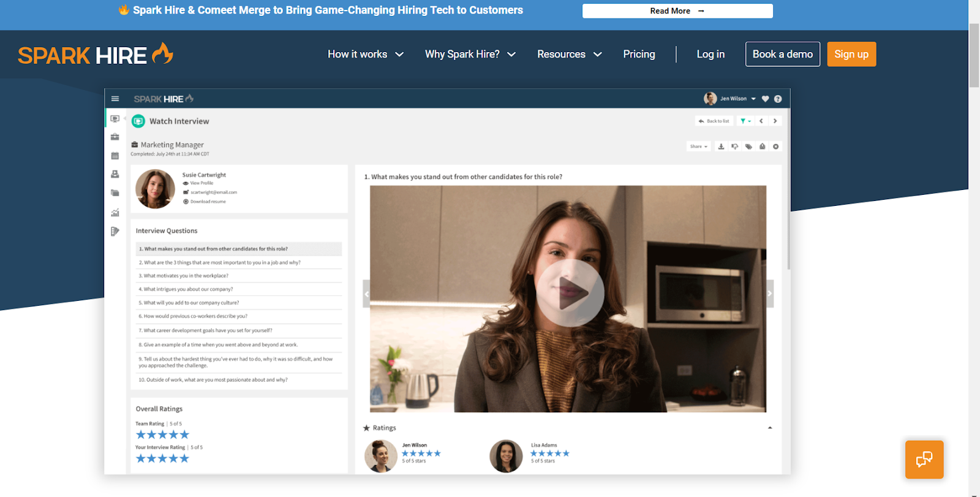
Task: Go to previous interview with left chevron
Action: click(761, 121)
